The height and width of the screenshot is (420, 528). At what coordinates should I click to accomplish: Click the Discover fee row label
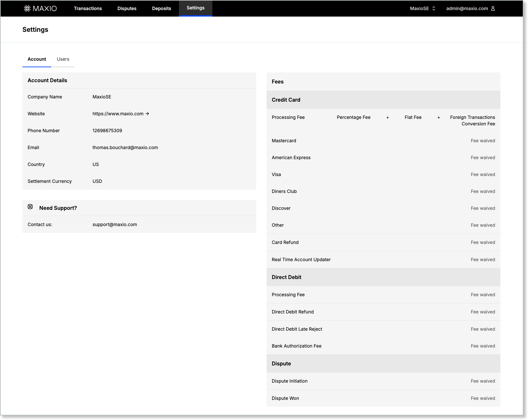click(x=281, y=208)
